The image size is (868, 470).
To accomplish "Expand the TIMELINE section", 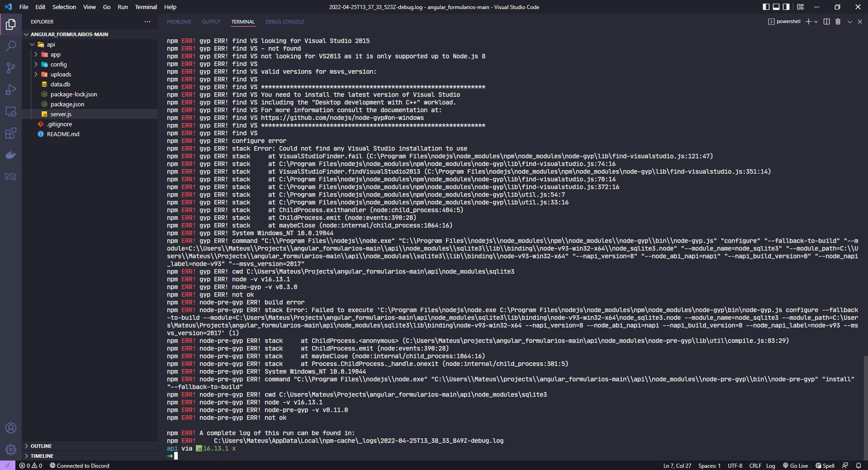I will (x=42, y=456).
